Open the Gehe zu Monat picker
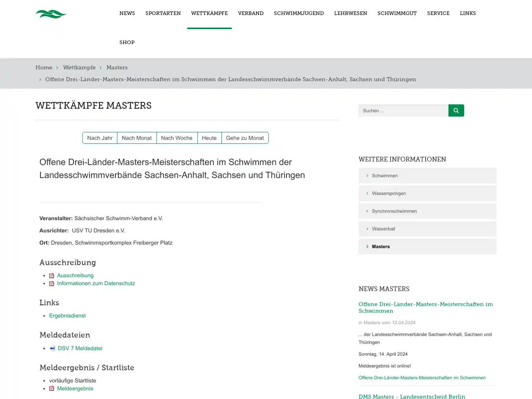Viewport: 532px width, 399px height. point(245,138)
